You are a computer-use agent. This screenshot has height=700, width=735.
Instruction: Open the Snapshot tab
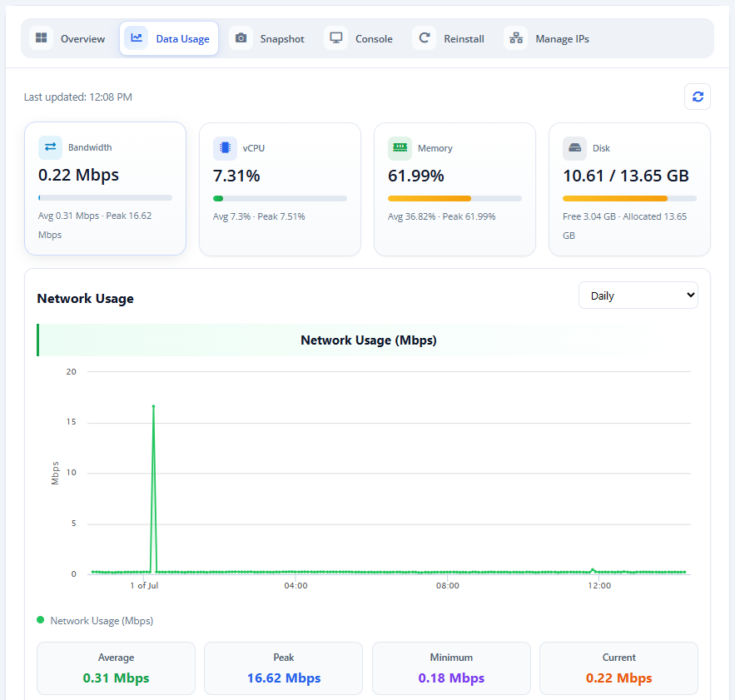pos(268,38)
